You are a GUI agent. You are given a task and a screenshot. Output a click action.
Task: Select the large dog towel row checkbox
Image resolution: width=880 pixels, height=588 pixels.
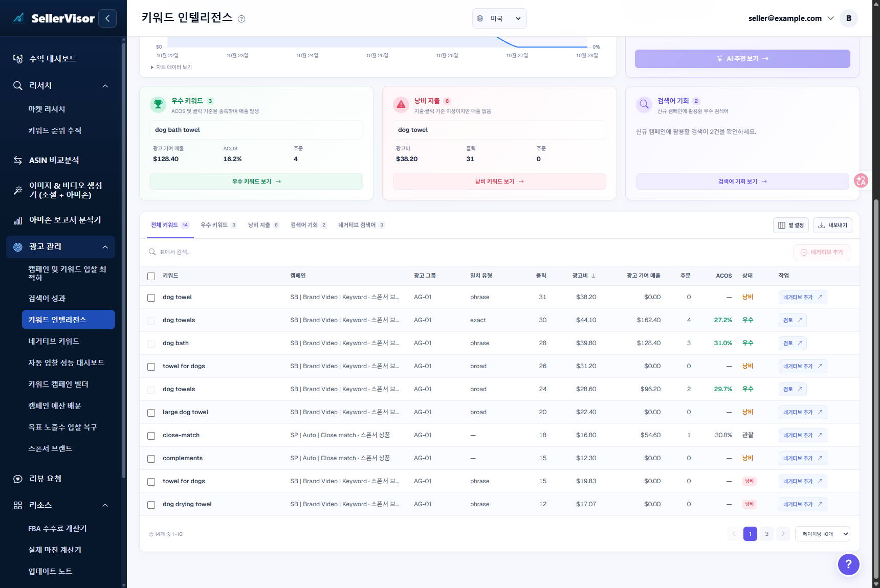151,413
